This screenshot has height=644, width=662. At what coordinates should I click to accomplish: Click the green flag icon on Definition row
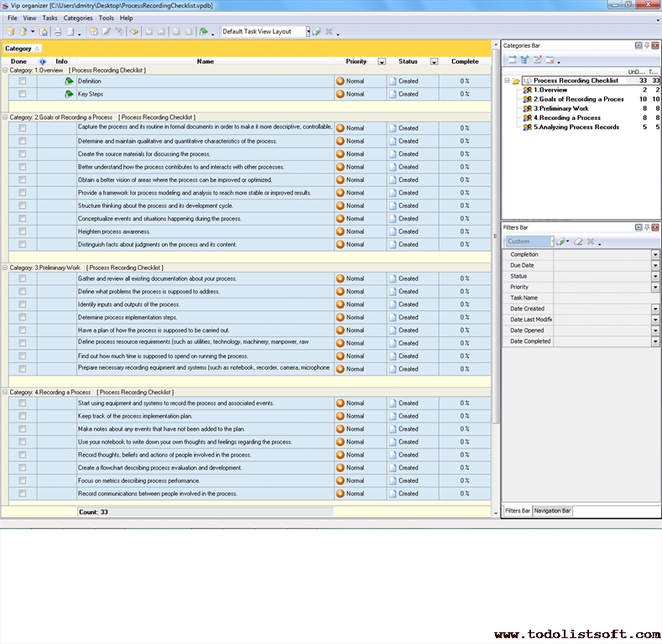(x=69, y=81)
